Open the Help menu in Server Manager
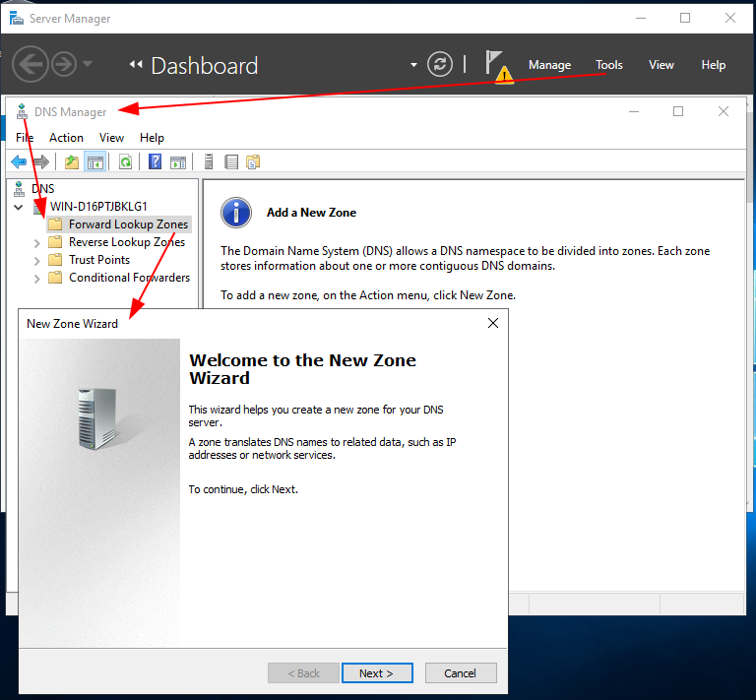The width and height of the screenshot is (756, 700). 713,65
